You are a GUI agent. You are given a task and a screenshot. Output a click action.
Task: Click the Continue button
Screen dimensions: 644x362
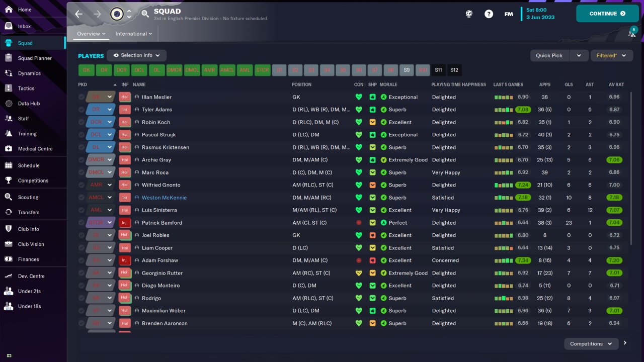607,14
